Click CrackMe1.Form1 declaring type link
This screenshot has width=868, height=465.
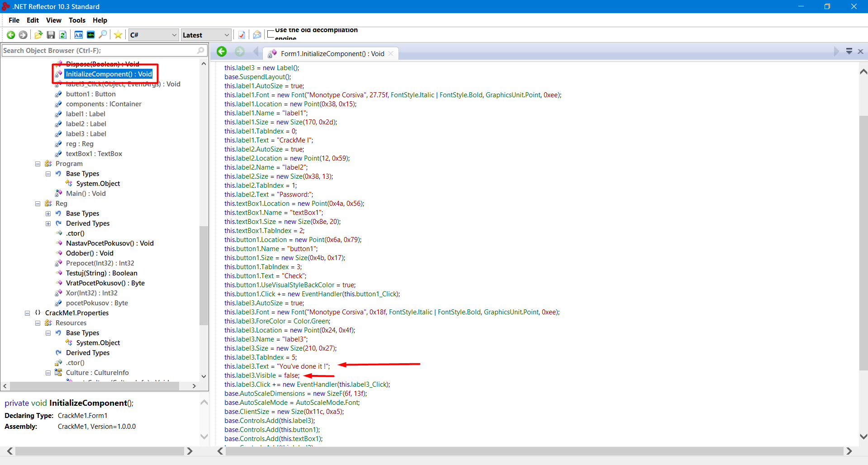point(82,416)
